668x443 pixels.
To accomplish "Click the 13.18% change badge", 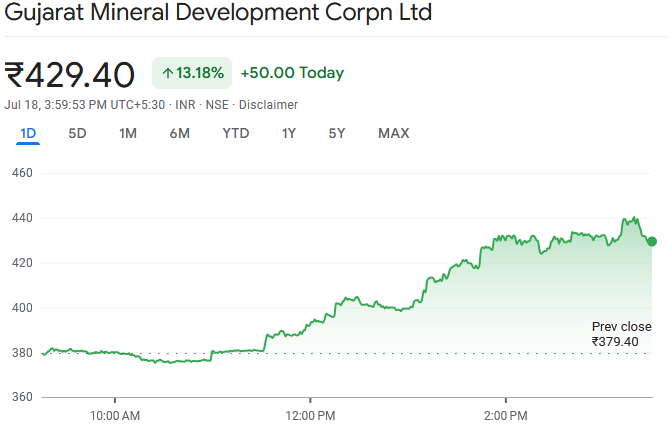I will (192, 73).
